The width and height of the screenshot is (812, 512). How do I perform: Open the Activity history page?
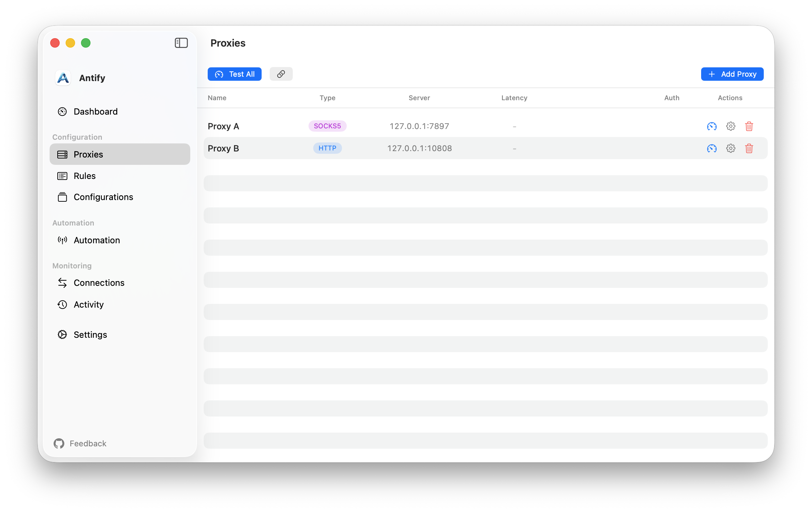[x=120, y=304]
